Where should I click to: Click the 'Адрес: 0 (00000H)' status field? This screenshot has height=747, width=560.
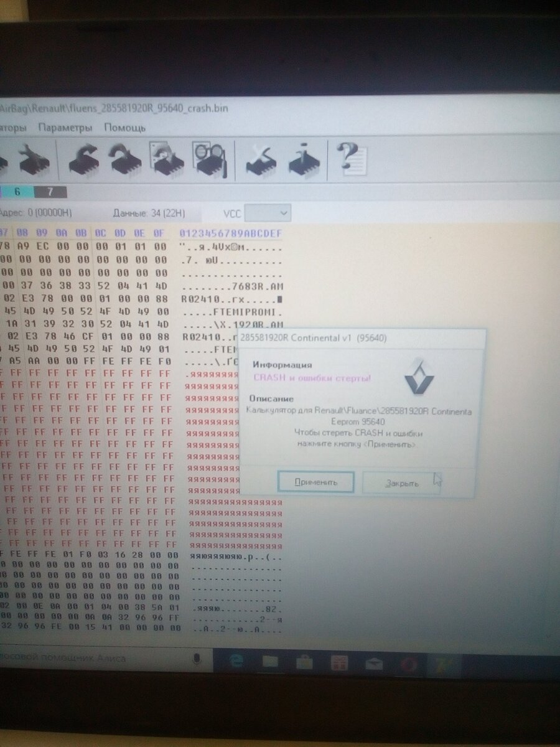[x=35, y=213]
